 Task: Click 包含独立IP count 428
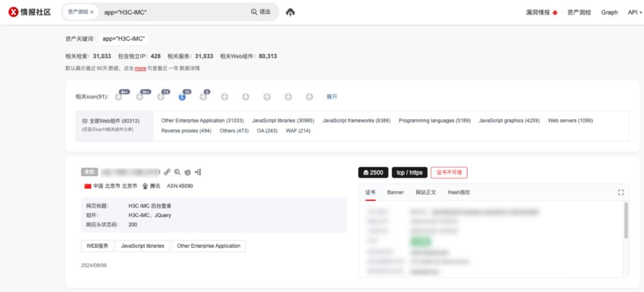click(156, 56)
